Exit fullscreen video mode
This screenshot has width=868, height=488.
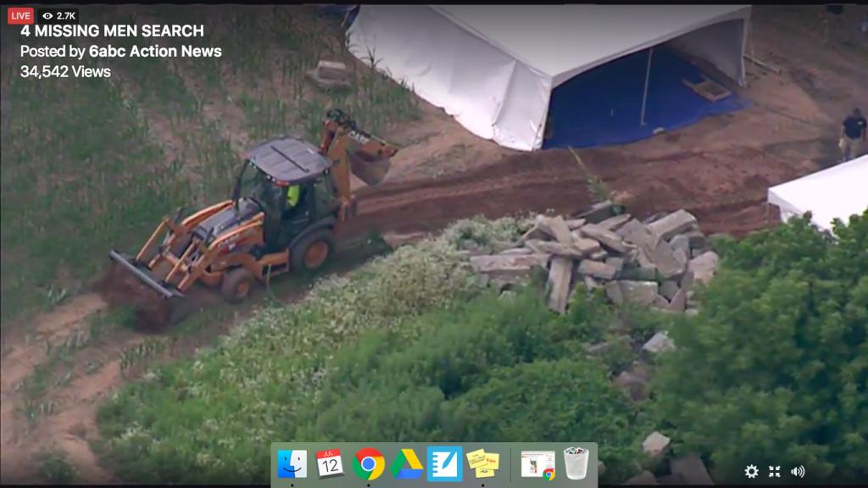click(x=774, y=471)
